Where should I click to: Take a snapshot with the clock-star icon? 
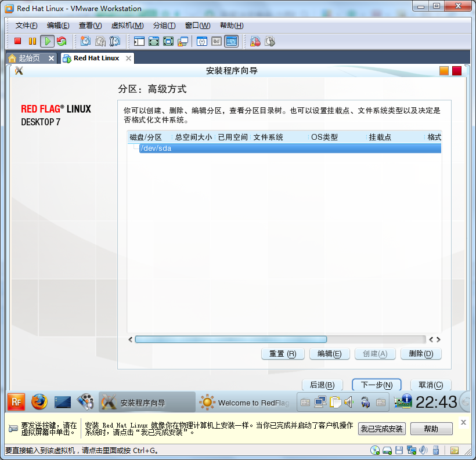pos(85,41)
